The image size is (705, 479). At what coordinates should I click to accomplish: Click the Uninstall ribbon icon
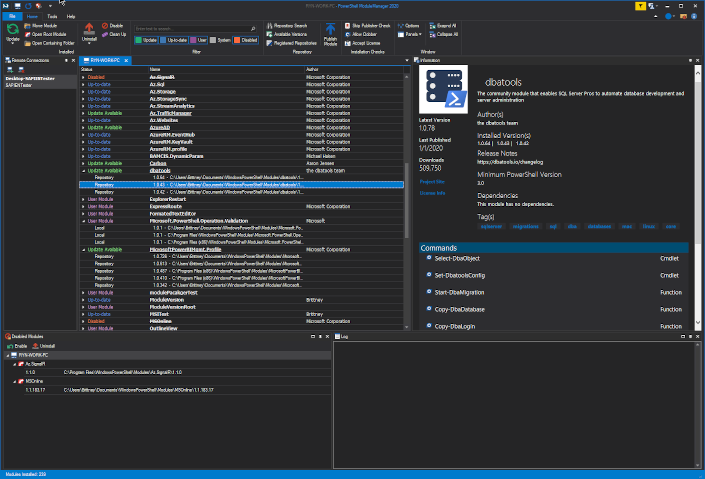[x=89, y=29]
